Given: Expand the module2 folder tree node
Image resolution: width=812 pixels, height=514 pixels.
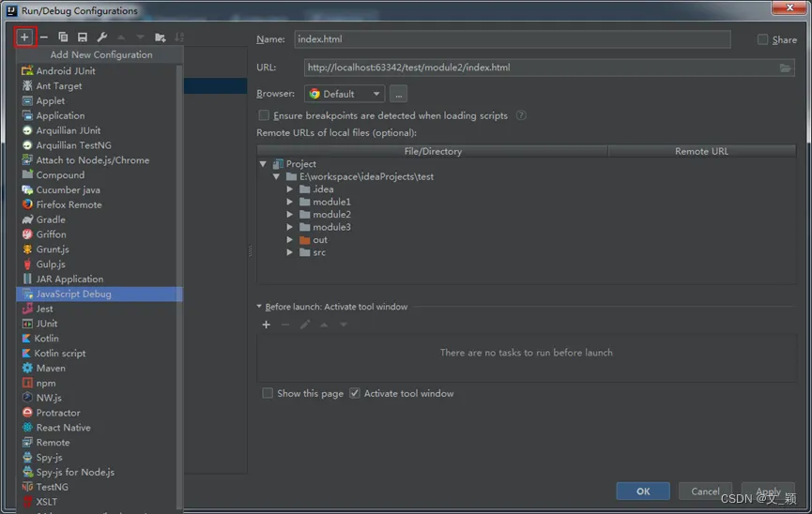Looking at the screenshot, I should tap(290, 214).
